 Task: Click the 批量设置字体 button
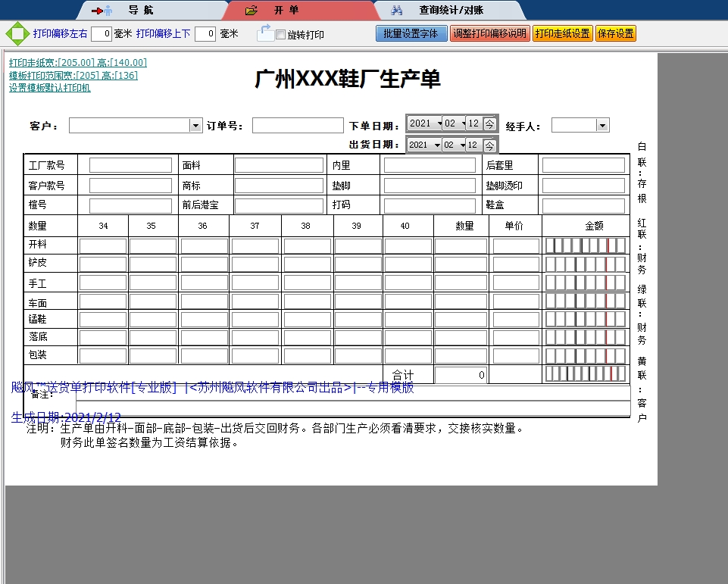(411, 33)
